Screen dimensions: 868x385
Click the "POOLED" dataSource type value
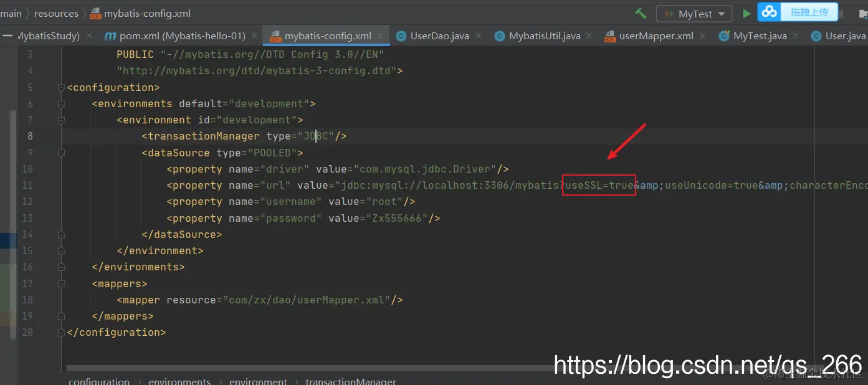point(272,153)
